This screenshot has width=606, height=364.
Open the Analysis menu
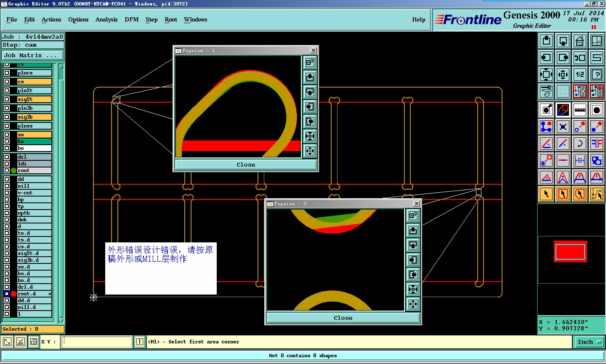(x=106, y=19)
